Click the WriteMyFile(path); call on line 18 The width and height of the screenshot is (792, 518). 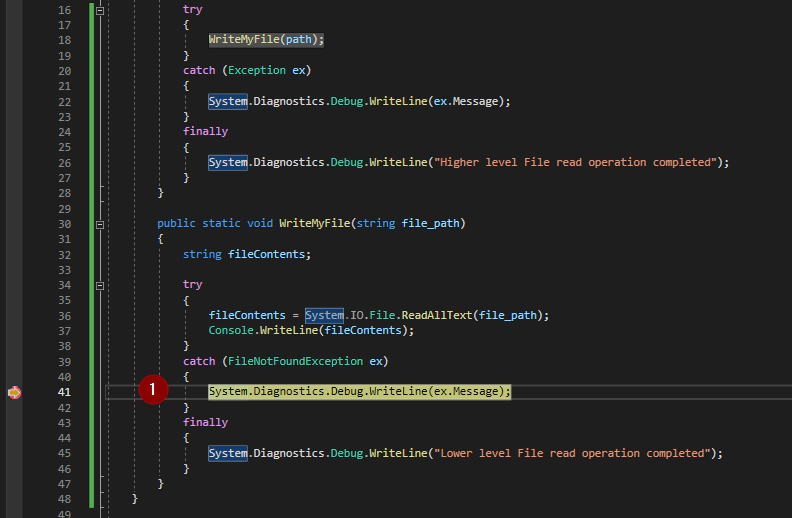[x=266, y=39]
